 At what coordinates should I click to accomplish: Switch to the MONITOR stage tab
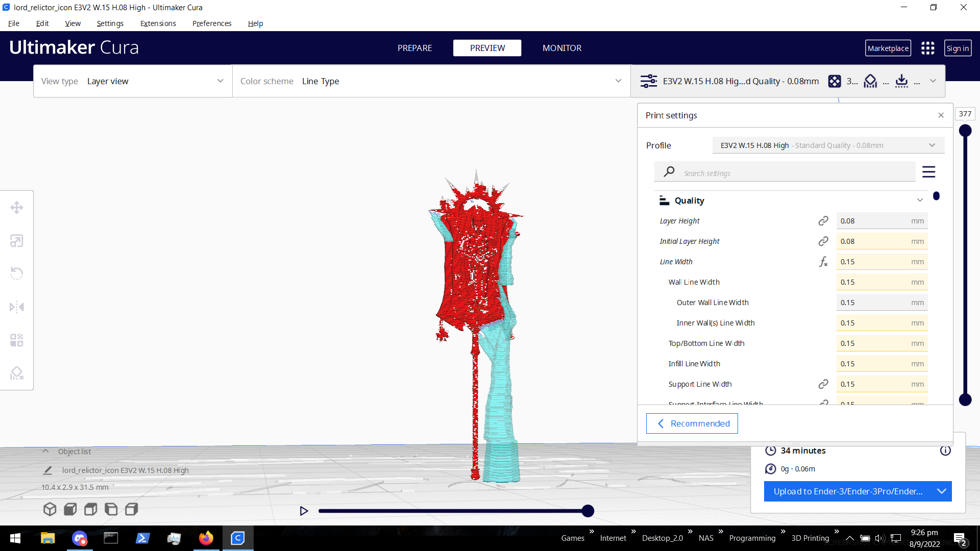coord(562,48)
